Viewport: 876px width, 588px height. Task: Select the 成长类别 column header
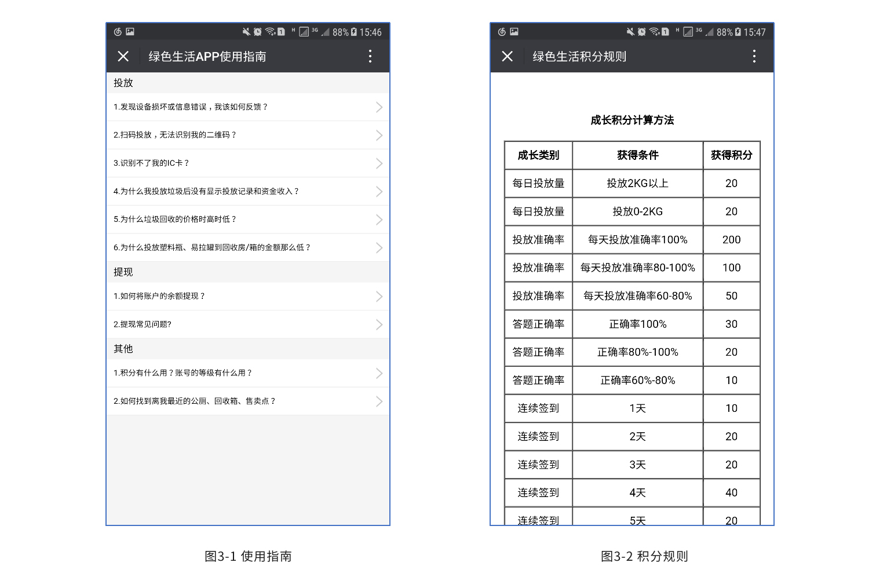point(538,155)
